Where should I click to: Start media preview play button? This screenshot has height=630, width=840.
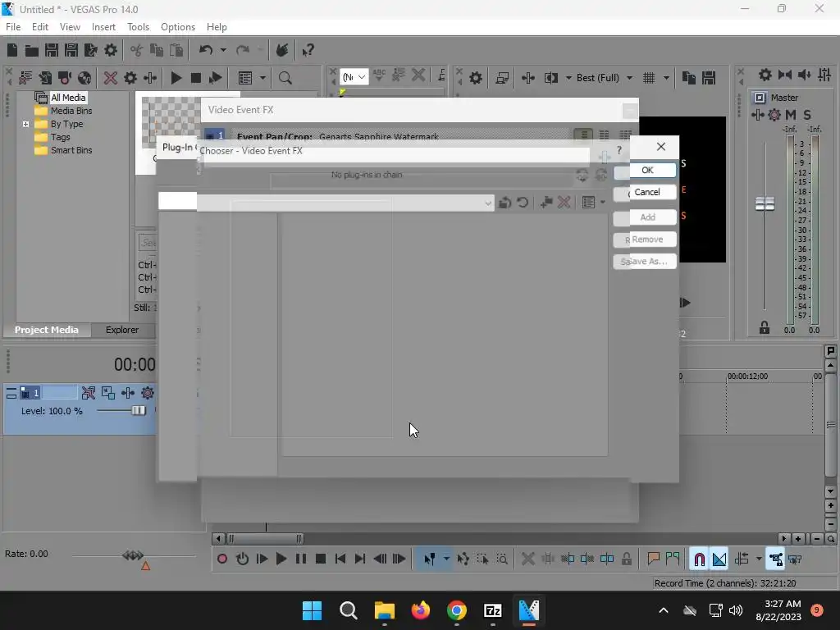pos(176,78)
